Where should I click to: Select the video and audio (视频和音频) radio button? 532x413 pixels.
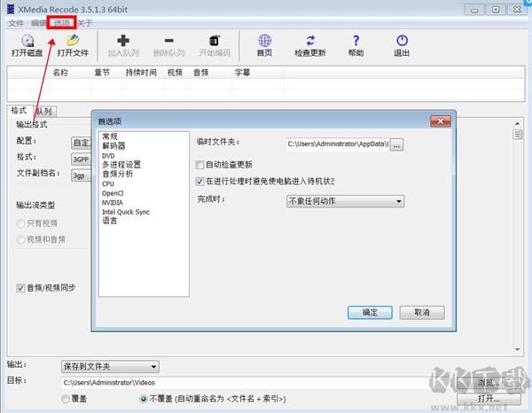coord(20,239)
